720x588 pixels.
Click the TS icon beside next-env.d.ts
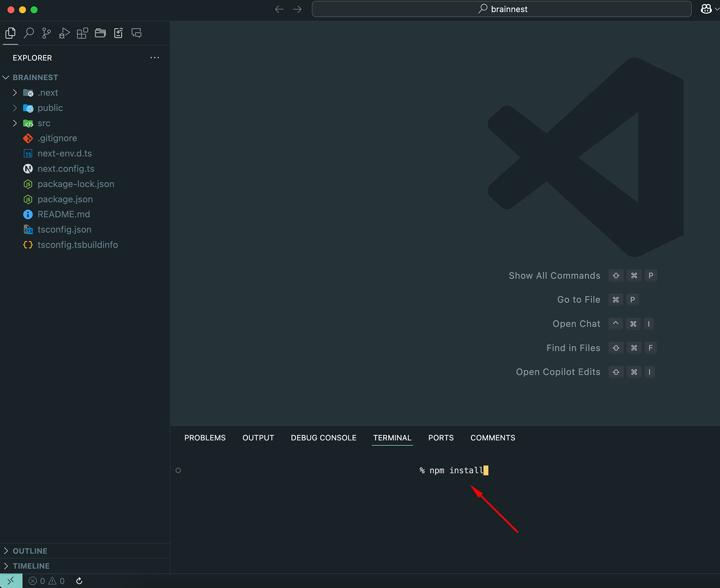pos(28,154)
